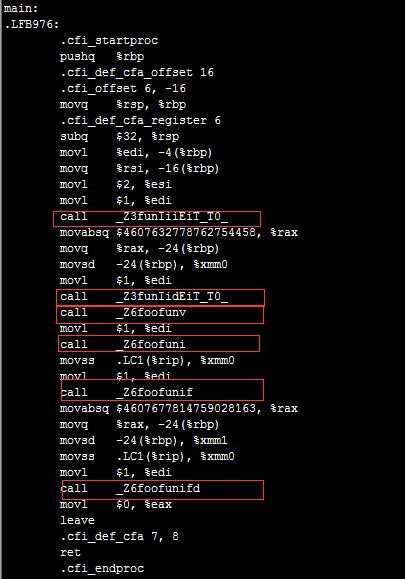Image resolution: width=405 pixels, height=579 pixels.
Task: Click the .cfi_def_cfa_offset 16 directive
Action: (x=137, y=72)
